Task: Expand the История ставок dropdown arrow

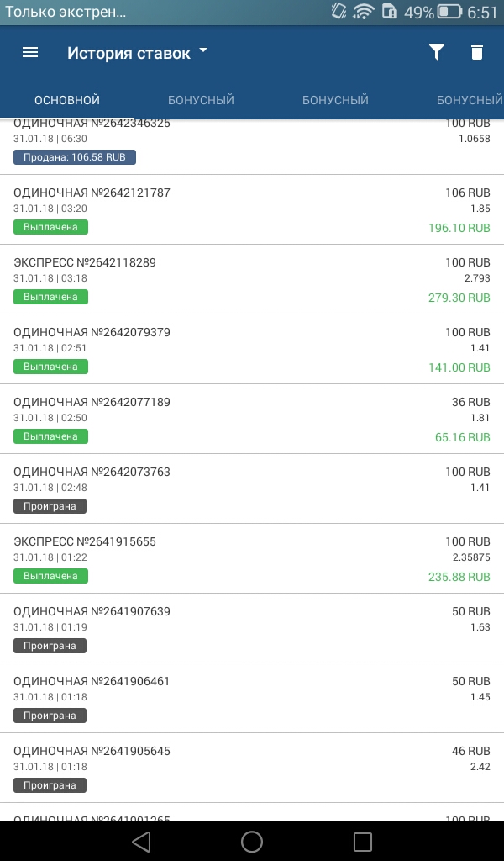Action: [203, 51]
